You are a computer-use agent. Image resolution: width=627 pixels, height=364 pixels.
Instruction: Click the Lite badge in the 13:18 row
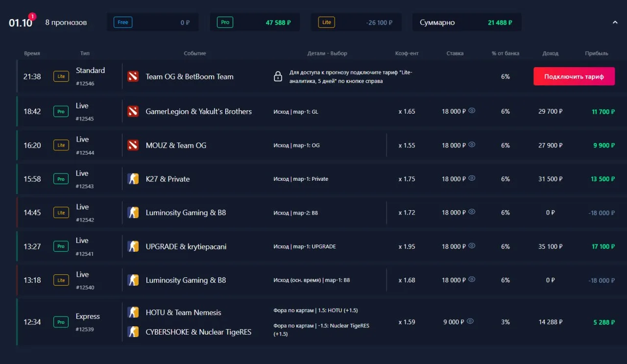coord(61,280)
